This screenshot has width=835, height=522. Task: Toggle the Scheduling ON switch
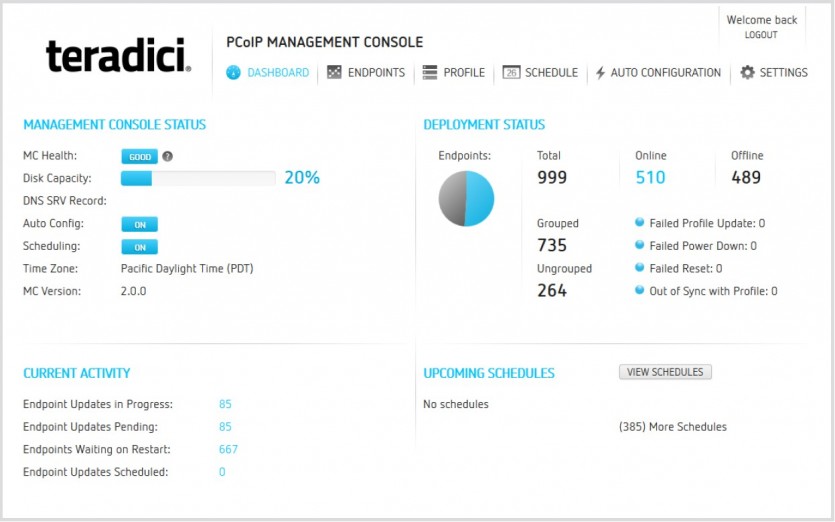click(x=140, y=247)
